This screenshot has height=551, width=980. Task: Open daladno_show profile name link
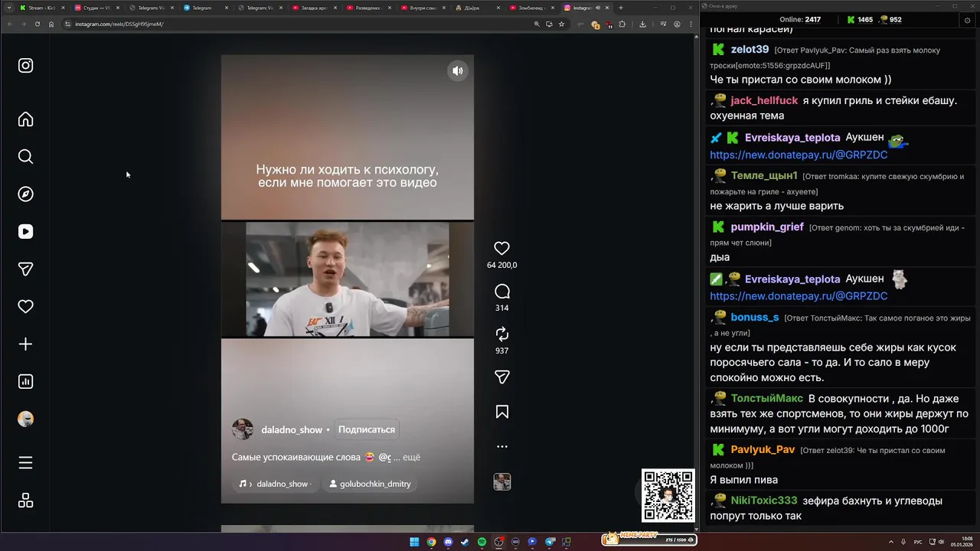292,429
